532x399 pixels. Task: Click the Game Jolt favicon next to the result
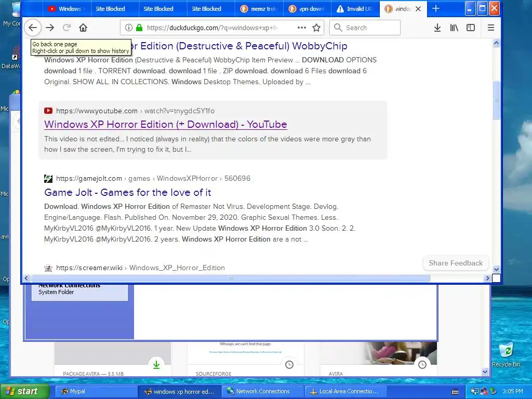pos(48,179)
